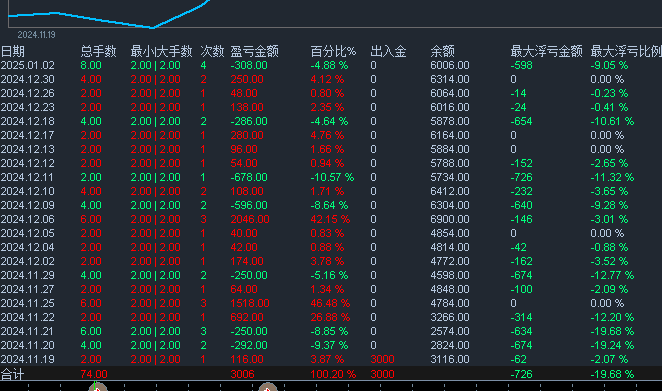Click the percentage cell -9.37 %
Screen dimensions: 662x391
coord(329,345)
